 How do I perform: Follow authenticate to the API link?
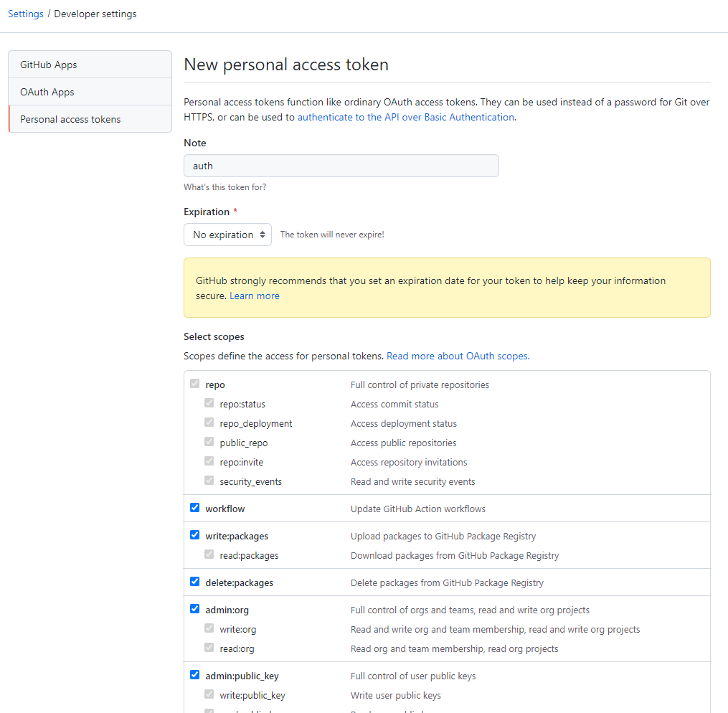click(x=406, y=117)
